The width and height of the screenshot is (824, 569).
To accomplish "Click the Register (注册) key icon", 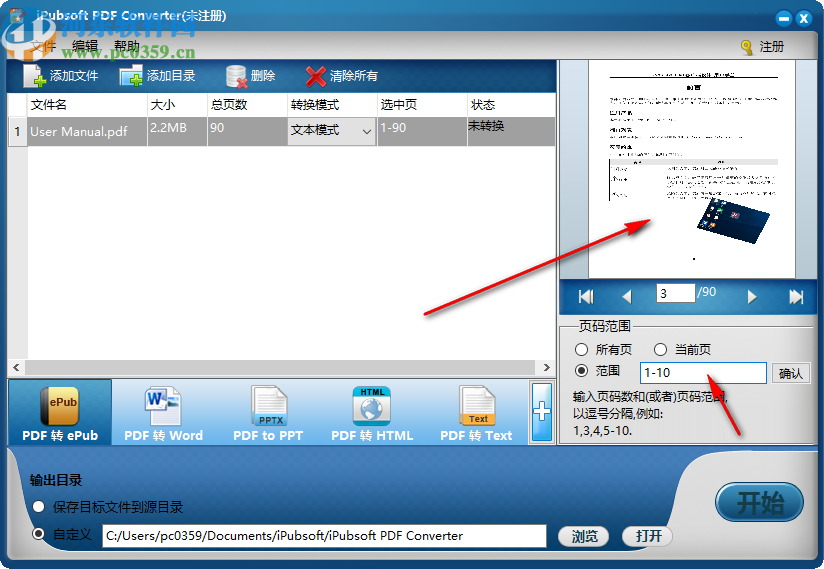I will [747, 47].
